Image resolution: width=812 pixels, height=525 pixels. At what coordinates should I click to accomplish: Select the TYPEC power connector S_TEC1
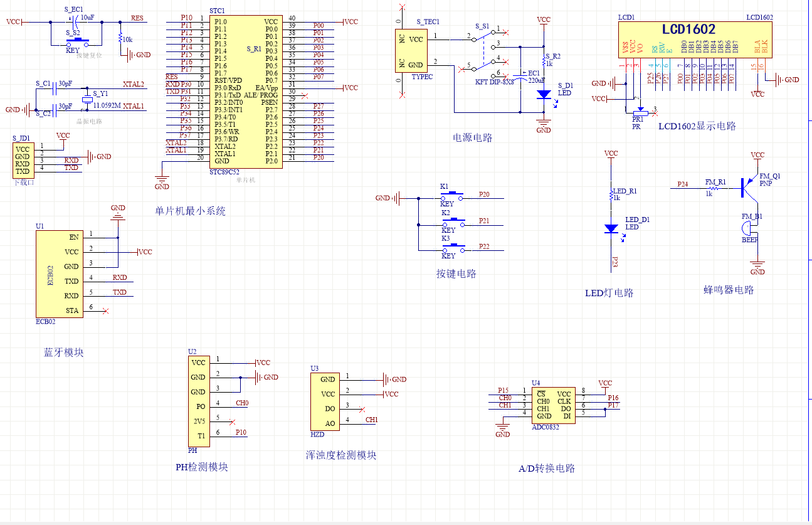(x=410, y=51)
